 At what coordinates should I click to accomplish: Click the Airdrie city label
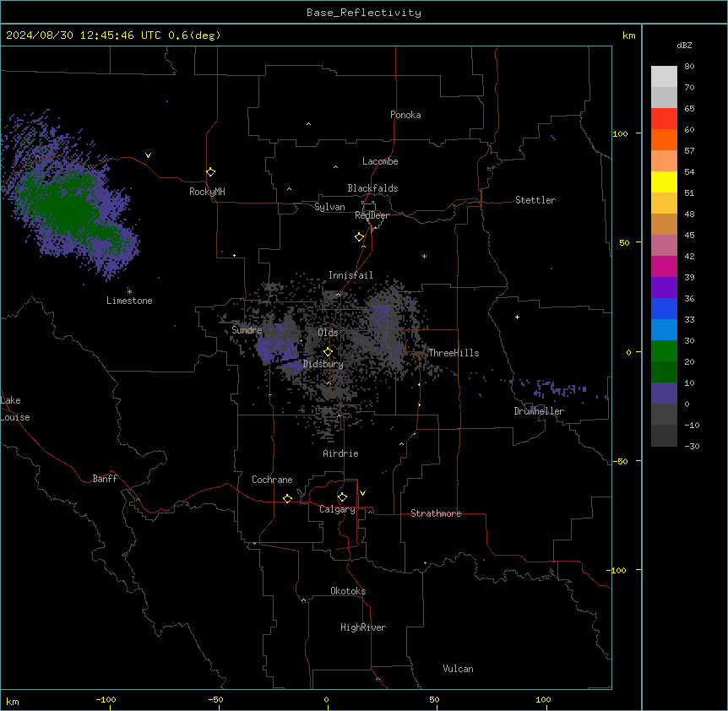(341, 453)
